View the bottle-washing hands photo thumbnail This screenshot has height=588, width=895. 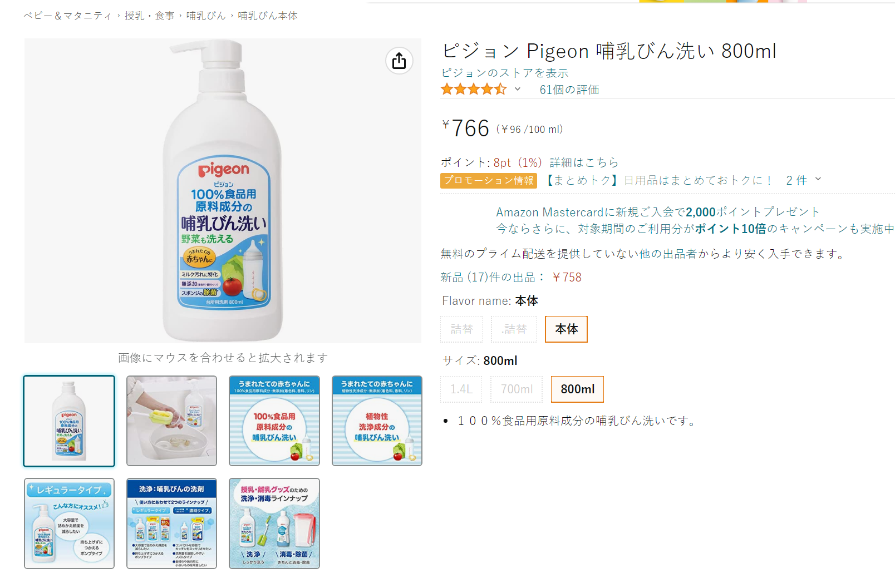(x=171, y=421)
